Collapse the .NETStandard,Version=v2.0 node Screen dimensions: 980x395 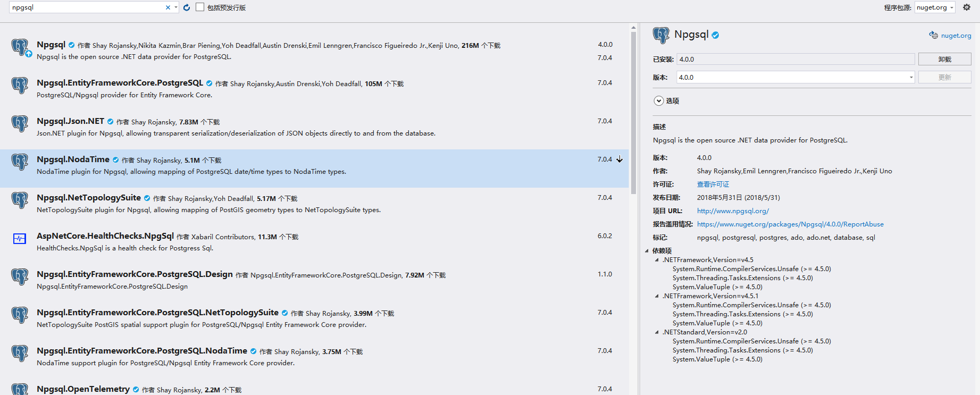657,332
